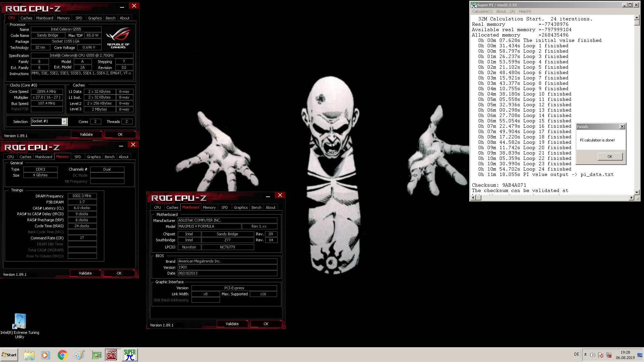Click the Name field Intel Celeron G555
The width and height of the screenshot is (644, 362).
(x=66, y=29)
